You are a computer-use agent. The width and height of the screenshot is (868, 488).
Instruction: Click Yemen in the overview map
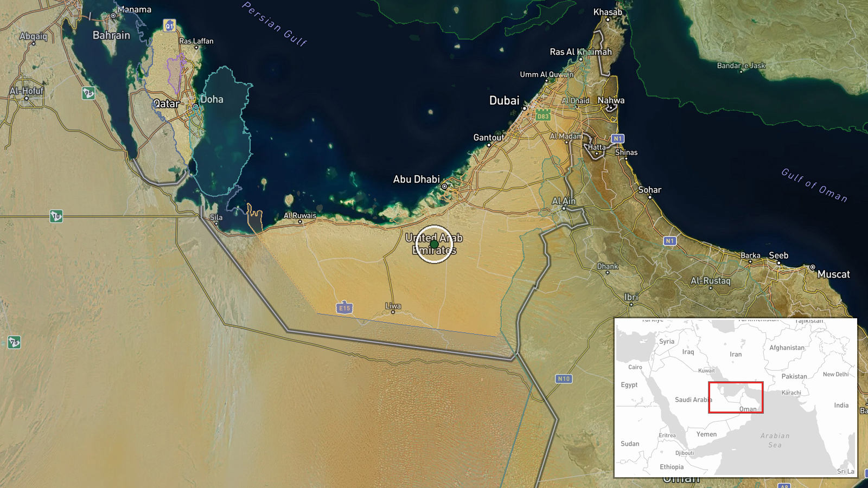706,434
